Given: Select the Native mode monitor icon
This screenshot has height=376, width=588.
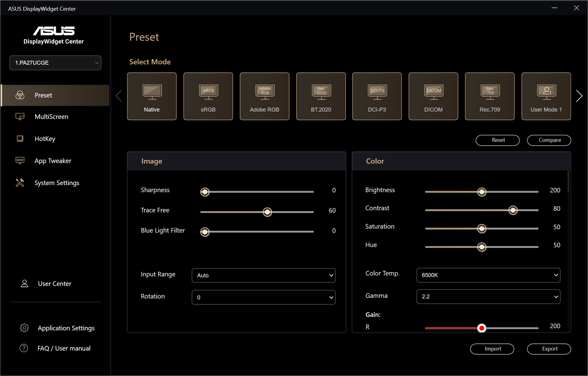Looking at the screenshot, I should [152, 92].
